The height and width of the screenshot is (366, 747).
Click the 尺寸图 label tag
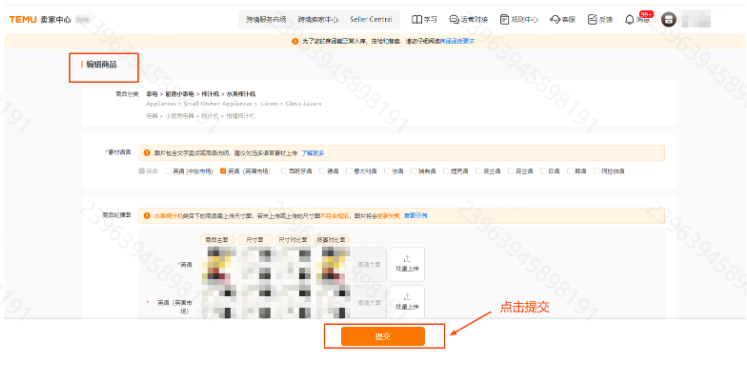tap(255, 239)
